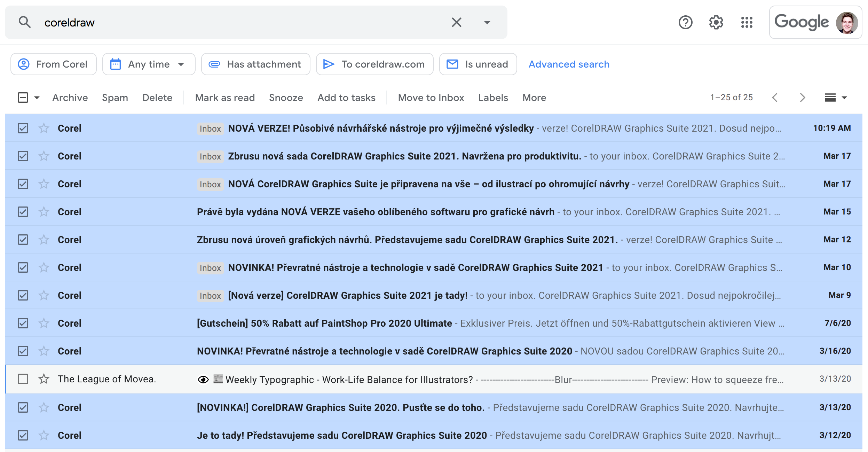The height and width of the screenshot is (452, 868).
Task: Open the Settings gear
Action: [x=716, y=22]
